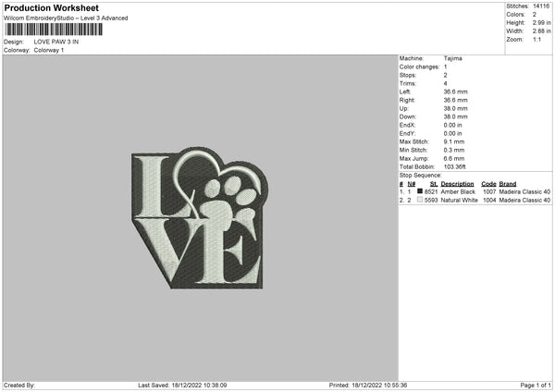The image size is (555, 392).
Task: Click the thread code 1004
Action: pyautogui.click(x=489, y=201)
